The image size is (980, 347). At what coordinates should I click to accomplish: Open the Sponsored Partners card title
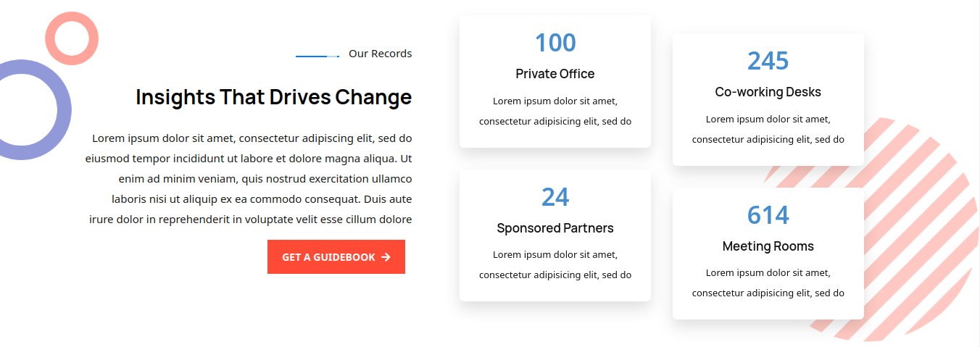point(555,228)
